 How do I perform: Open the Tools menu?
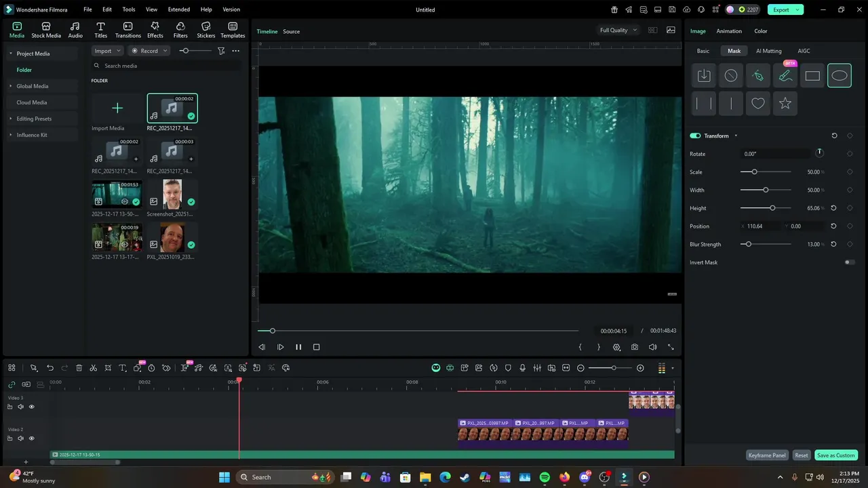[129, 9]
